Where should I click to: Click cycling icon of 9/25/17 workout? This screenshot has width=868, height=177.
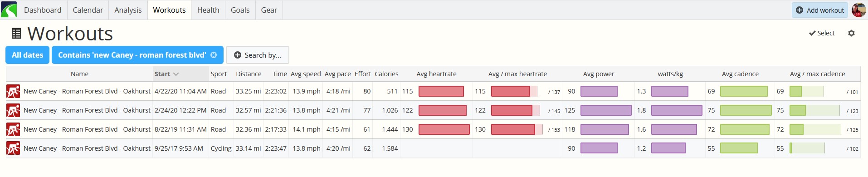click(x=13, y=148)
